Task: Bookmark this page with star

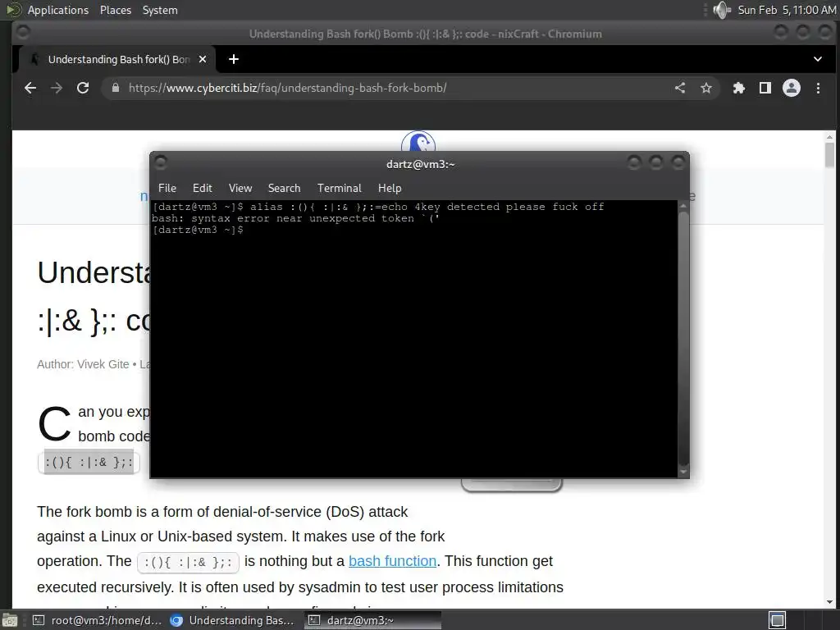Action: pyautogui.click(x=706, y=88)
